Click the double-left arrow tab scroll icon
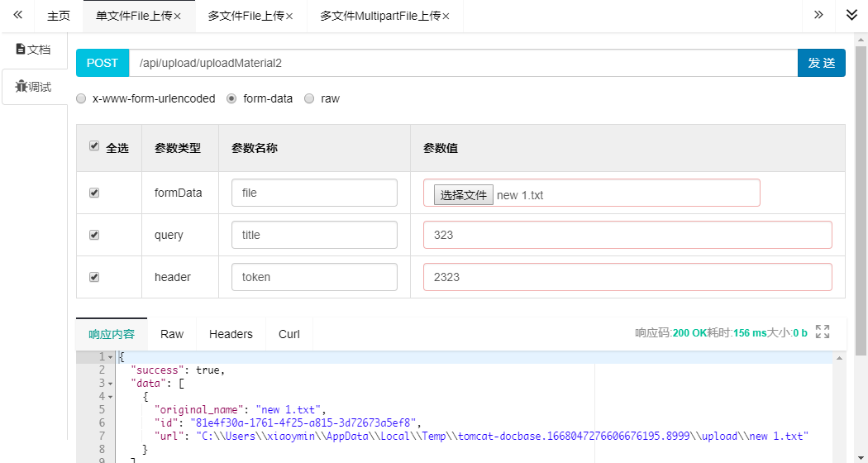The height and width of the screenshot is (463, 868). pyautogui.click(x=17, y=16)
